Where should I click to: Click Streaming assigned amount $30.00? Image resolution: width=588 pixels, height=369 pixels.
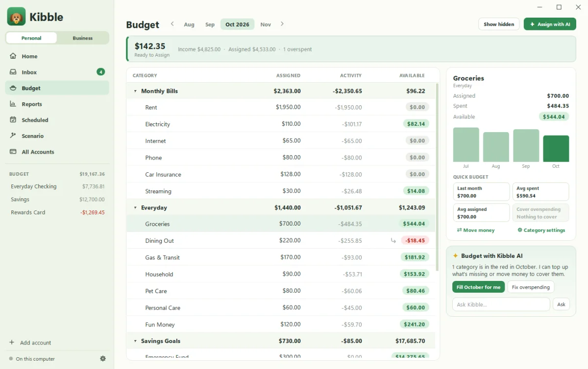(292, 191)
